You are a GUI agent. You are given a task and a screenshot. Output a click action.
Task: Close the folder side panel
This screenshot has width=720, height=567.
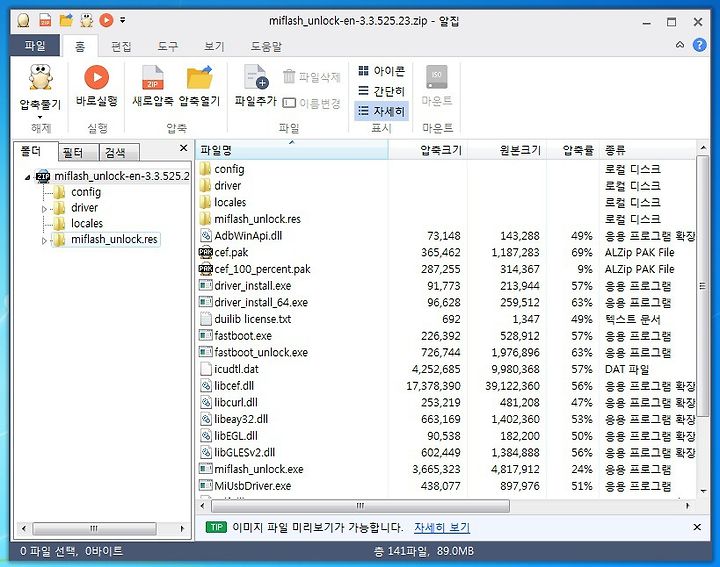184,148
